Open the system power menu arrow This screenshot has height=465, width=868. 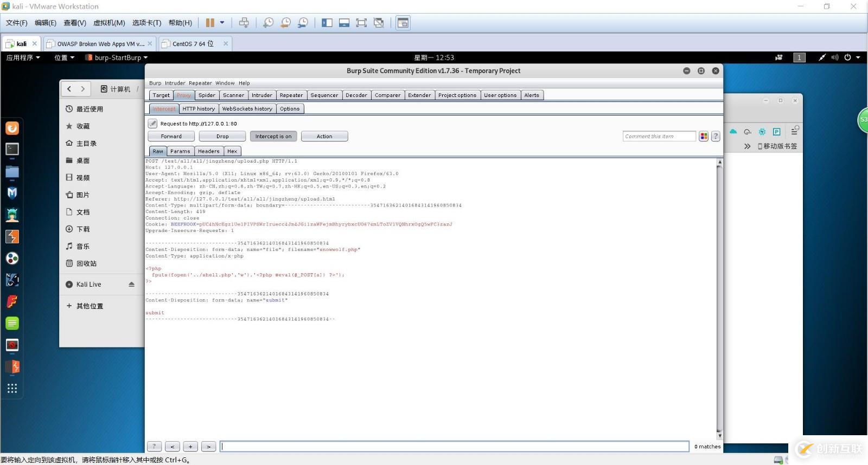[858, 57]
